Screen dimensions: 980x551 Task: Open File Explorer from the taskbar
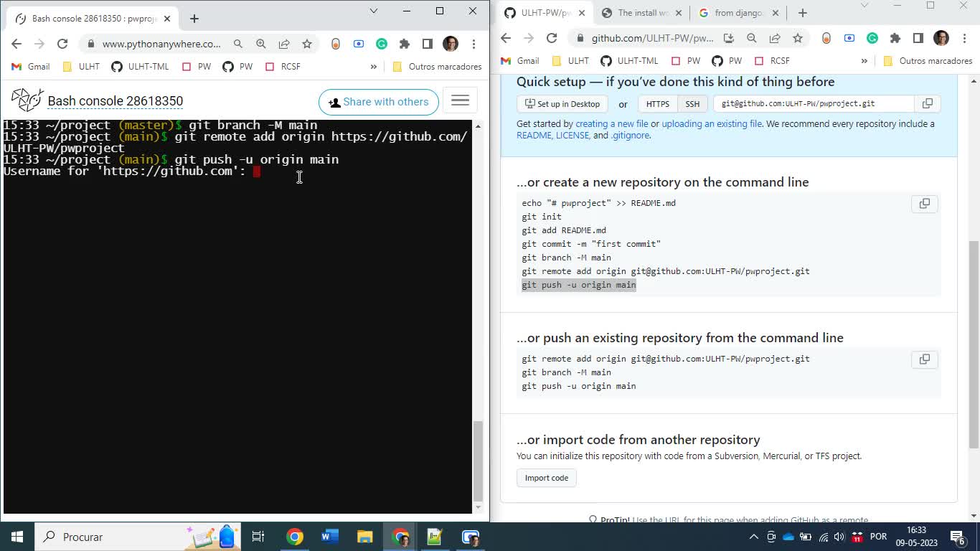tap(364, 536)
